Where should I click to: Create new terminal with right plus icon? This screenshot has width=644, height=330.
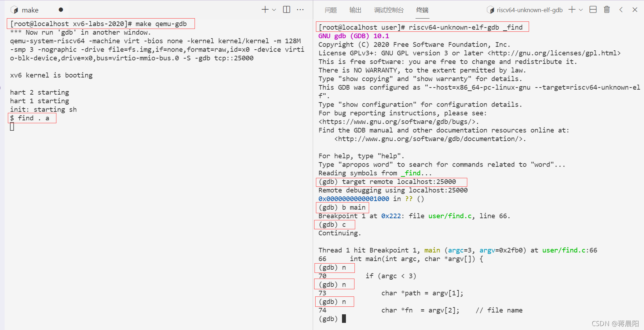click(572, 10)
